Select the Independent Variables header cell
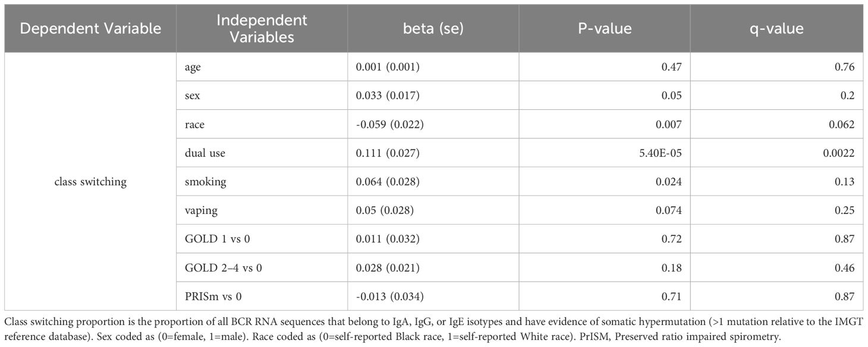868x347 pixels. (262, 29)
